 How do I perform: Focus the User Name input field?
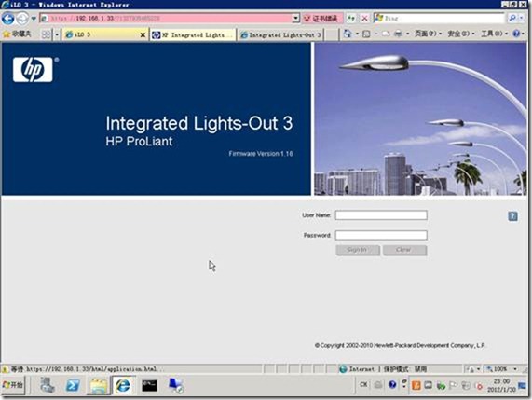point(381,215)
